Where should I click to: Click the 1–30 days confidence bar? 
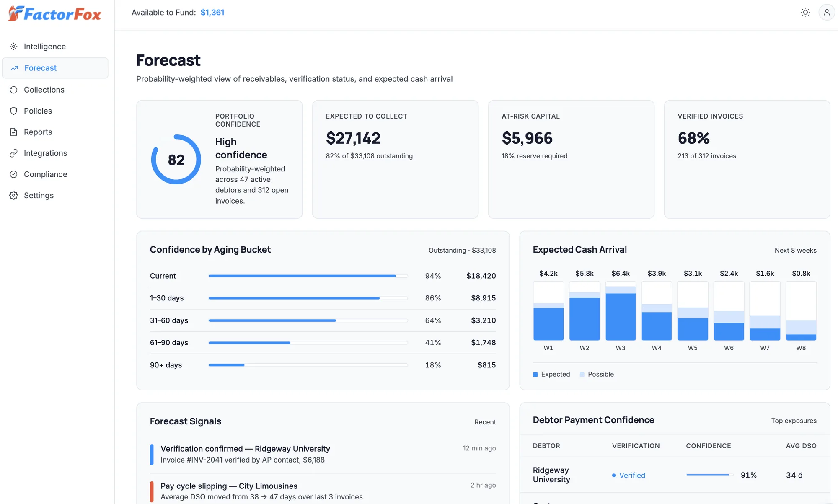click(308, 298)
